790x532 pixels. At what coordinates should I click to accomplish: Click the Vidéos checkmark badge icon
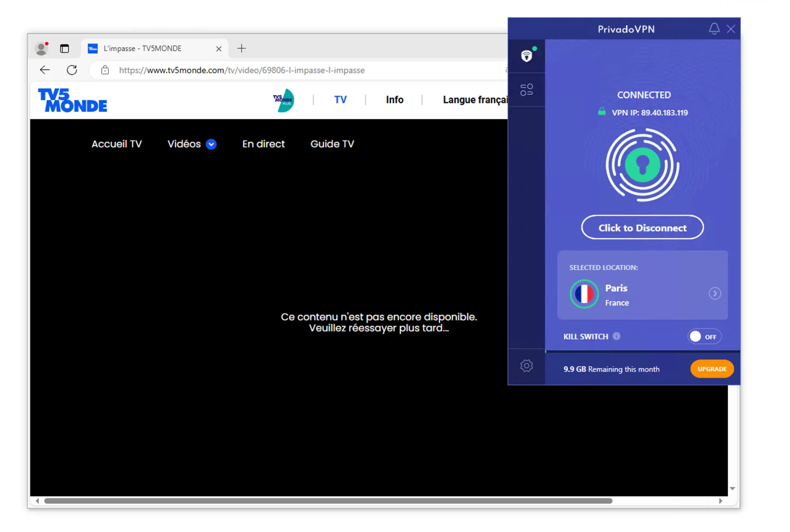pyautogui.click(x=211, y=144)
